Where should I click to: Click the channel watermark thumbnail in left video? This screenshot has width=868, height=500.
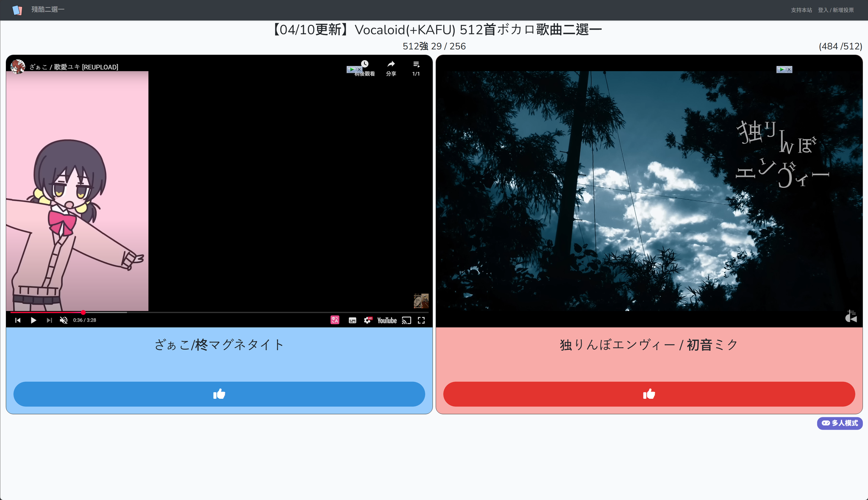[x=421, y=301]
